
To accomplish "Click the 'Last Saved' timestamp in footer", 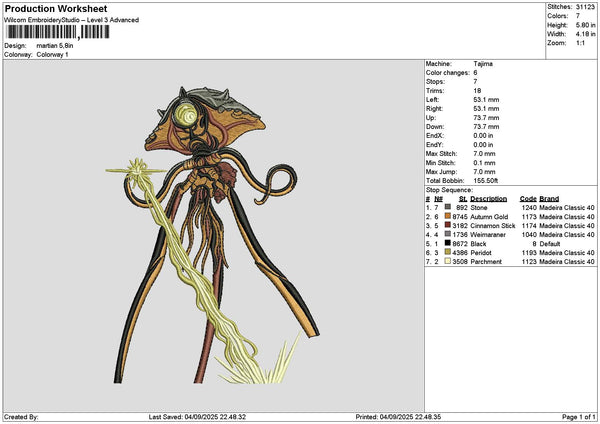I will (197, 417).
